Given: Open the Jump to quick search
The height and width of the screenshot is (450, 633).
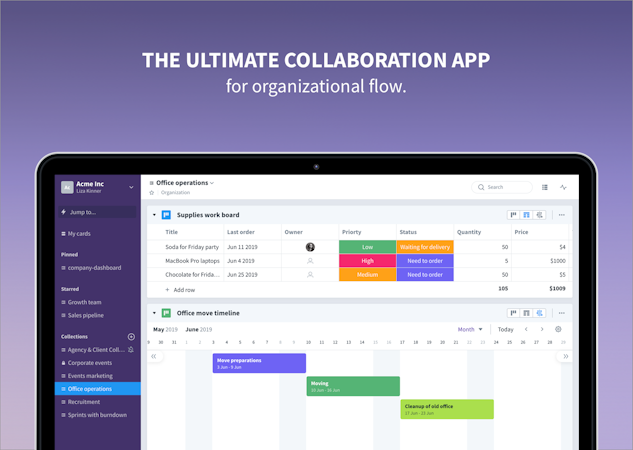Looking at the screenshot, I should click(x=97, y=212).
